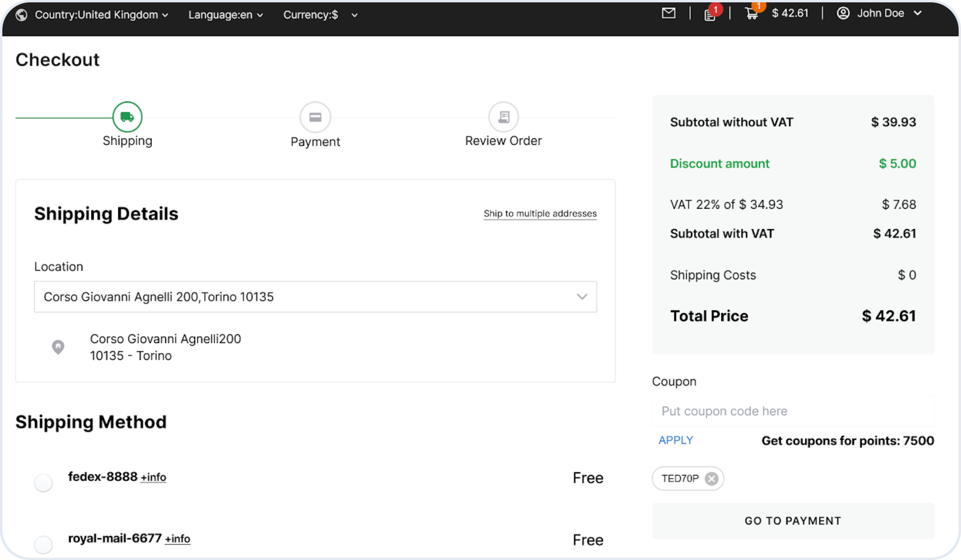Click the map pin address icon
This screenshot has width=961, height=560.
pos(58,347)
